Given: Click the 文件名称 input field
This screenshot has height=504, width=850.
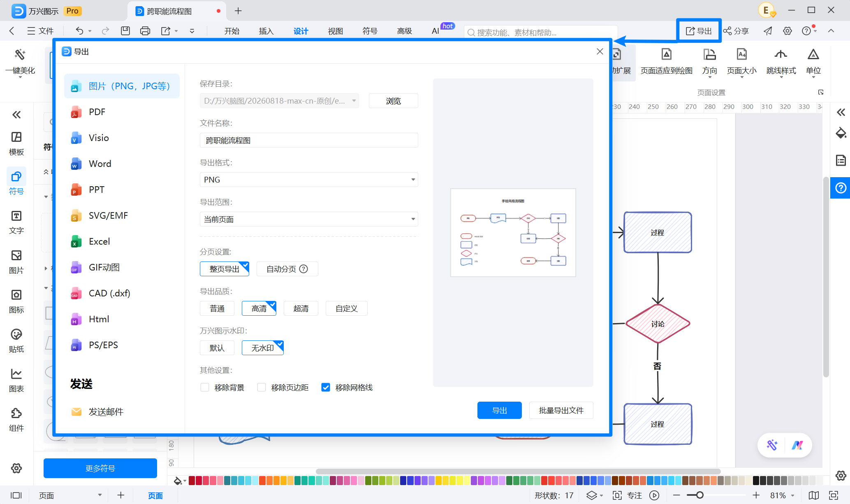Looking at the screenshot, I should point(309,140).
